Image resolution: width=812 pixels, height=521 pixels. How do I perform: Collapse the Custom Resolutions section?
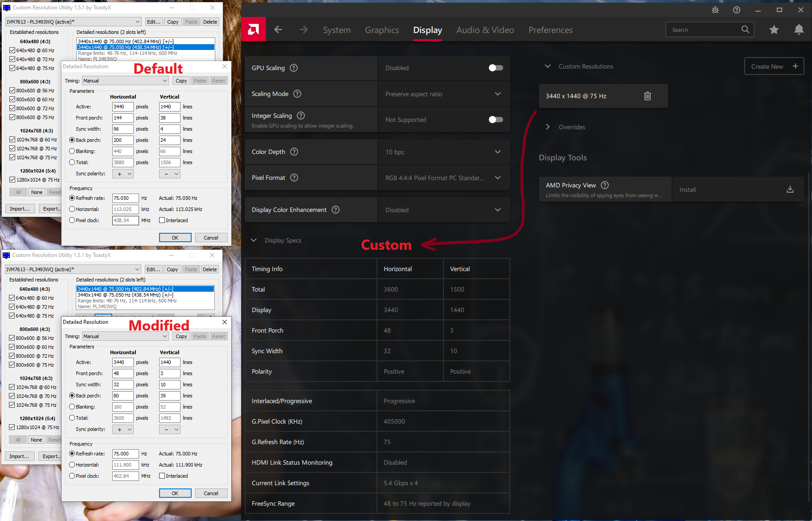tap(548, 66)
